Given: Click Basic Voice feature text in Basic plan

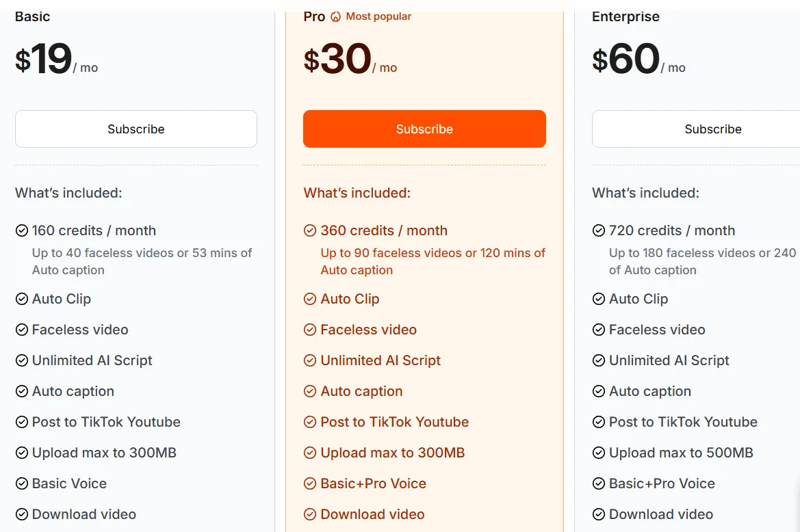Looking at the screenshot, I should click(x=69, y=483).
